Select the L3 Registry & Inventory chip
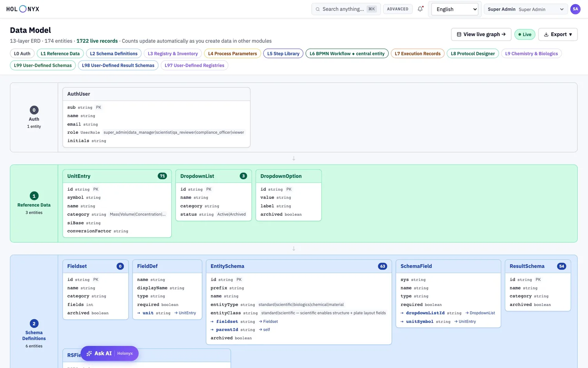Viewport: 588px width, 368px height. tap(173, 54)
